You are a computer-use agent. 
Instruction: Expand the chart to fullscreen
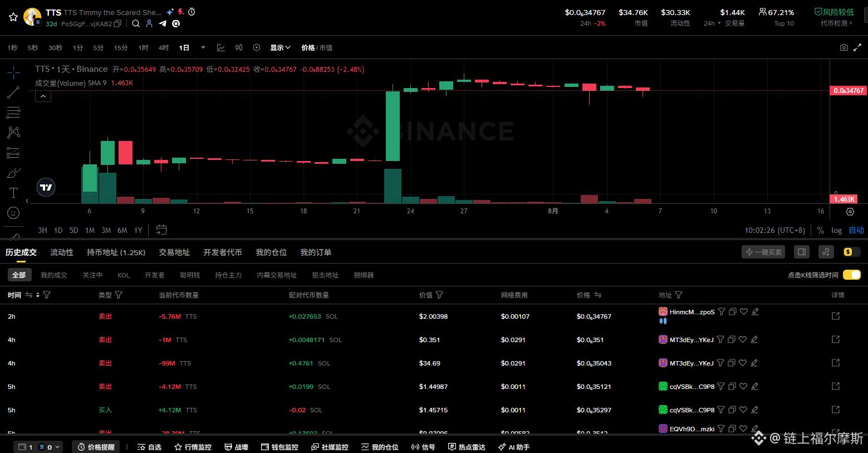point(857,48)
